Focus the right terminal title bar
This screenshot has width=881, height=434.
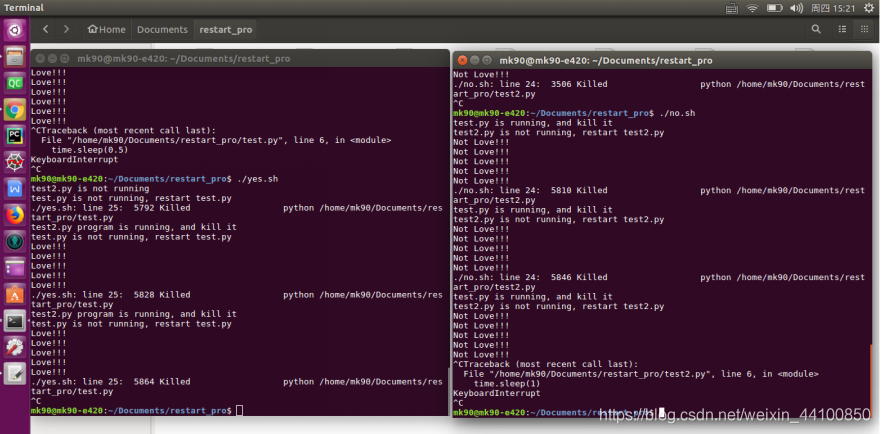(x=662, y=60)
